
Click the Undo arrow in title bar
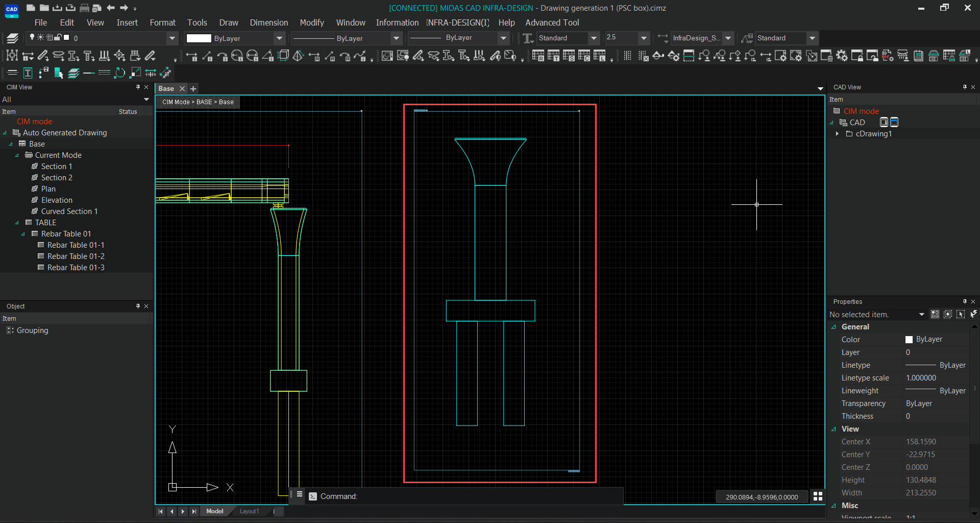pos(111,8)
